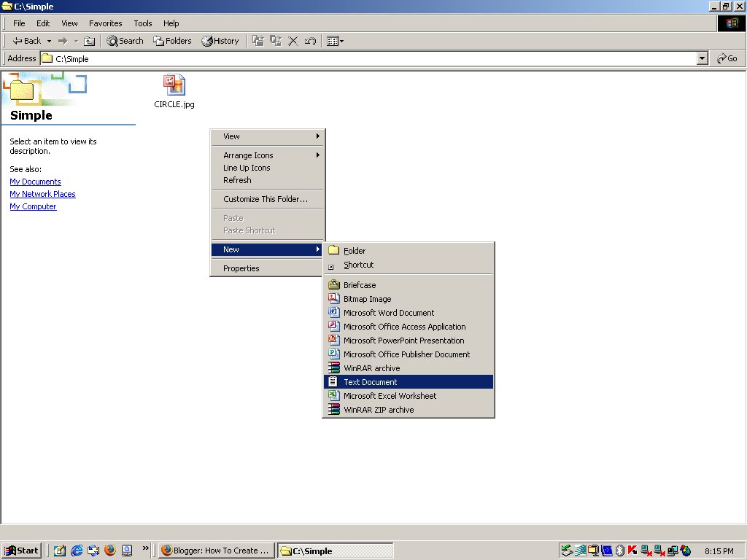Create a new Microsoft Word Document

point(409,312)
